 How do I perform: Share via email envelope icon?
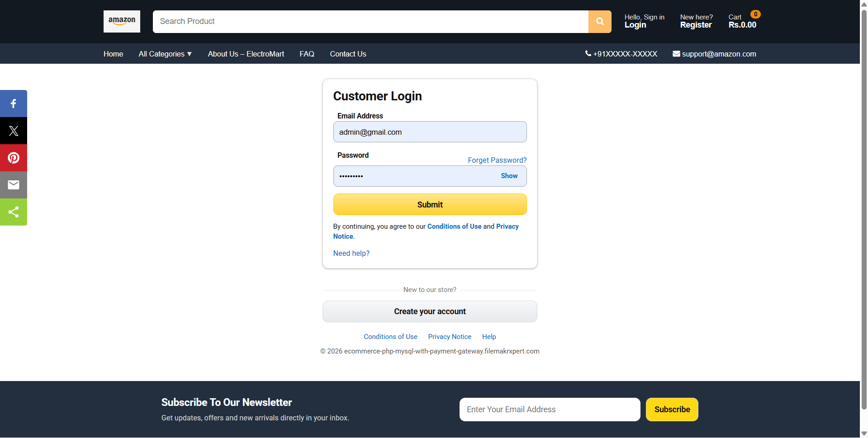coord(14,185)
